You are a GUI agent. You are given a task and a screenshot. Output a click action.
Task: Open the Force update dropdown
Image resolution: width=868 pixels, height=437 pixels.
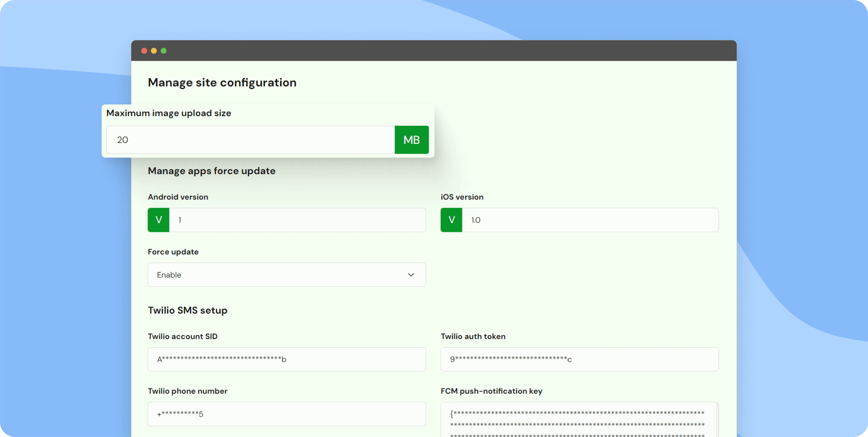click(x=287, y=275)
